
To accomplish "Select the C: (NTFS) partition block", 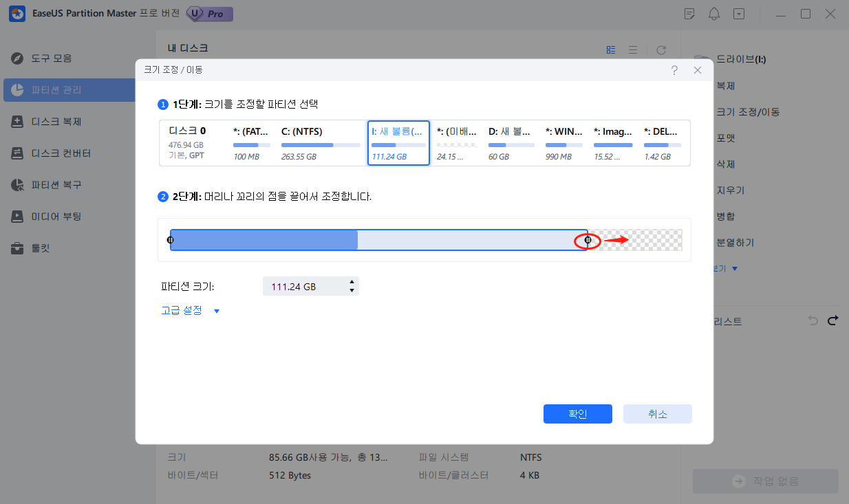I will [320, 143].
